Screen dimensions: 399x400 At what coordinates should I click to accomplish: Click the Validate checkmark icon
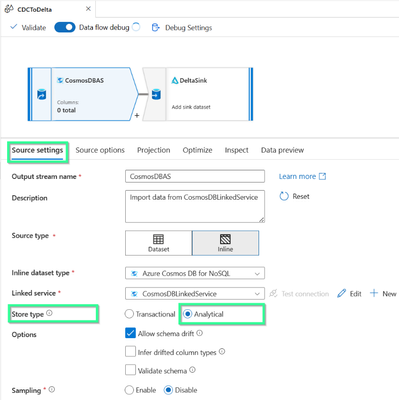point(13,27)
